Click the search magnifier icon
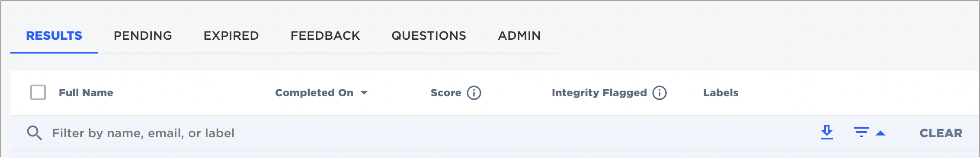The image size is (980, 158). point(34,133)
